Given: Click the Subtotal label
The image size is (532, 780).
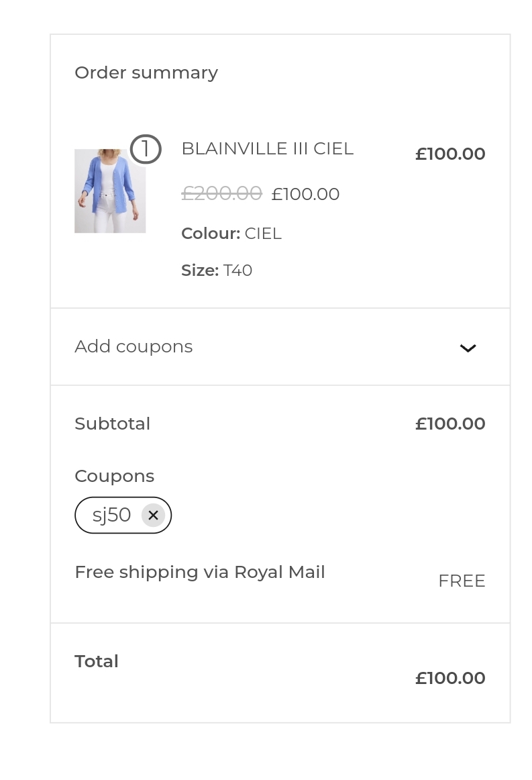Looking at the screenshot, I should point(113,424).
